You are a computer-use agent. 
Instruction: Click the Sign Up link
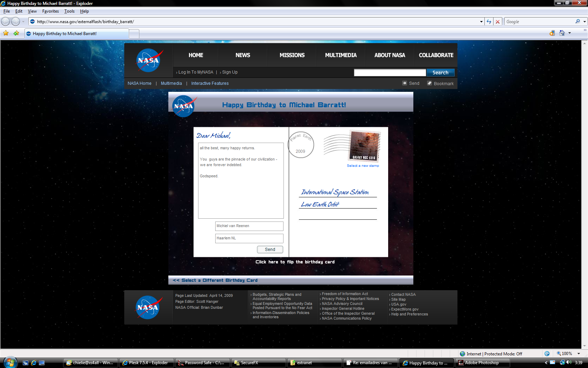click(x=230, y=72)
